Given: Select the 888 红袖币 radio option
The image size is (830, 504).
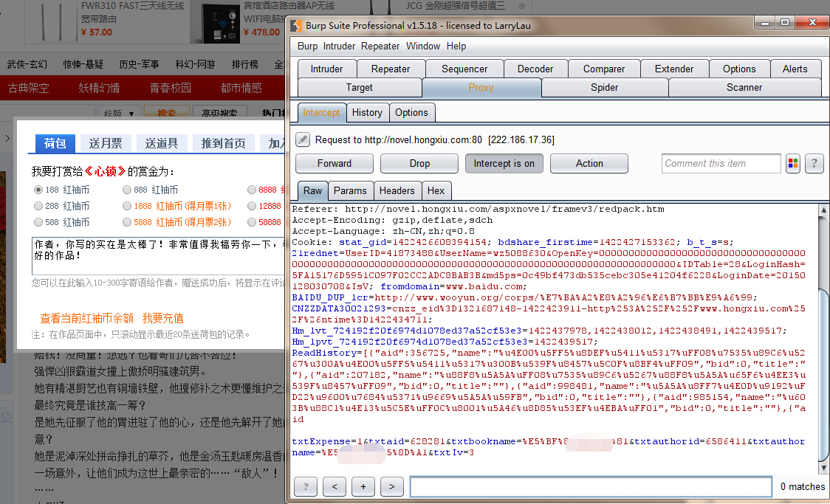Looking at the screenshot, I should (x=126, y=190).
